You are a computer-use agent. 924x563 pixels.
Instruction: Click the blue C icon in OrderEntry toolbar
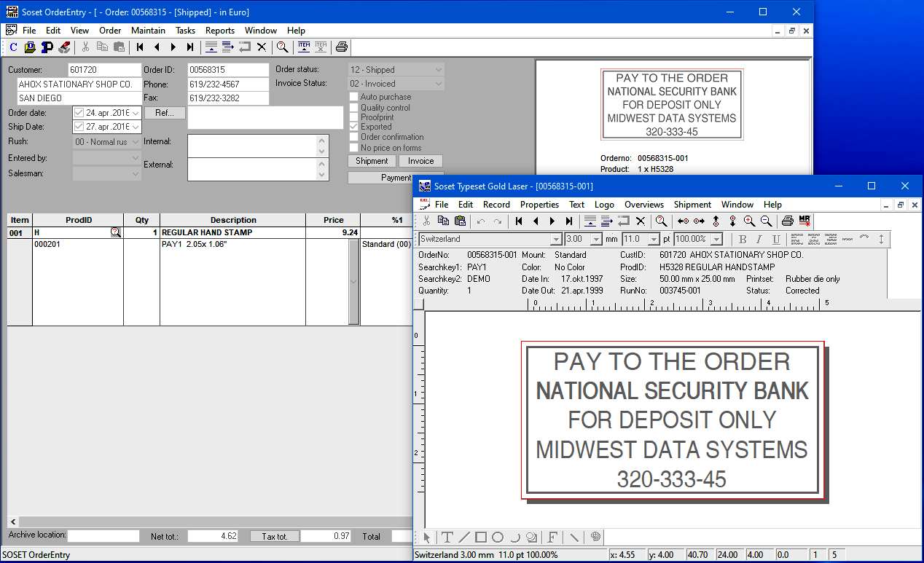coord(13,47)
